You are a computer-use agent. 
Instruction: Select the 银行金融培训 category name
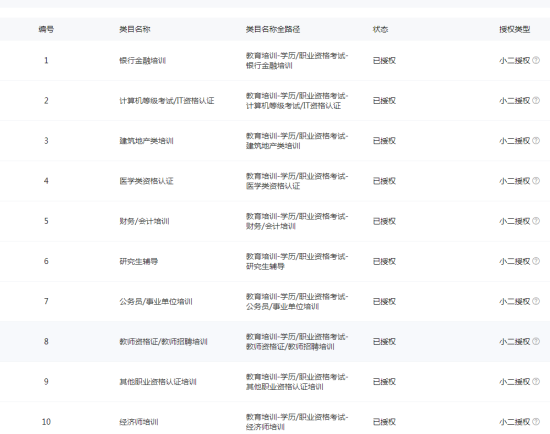142,61
